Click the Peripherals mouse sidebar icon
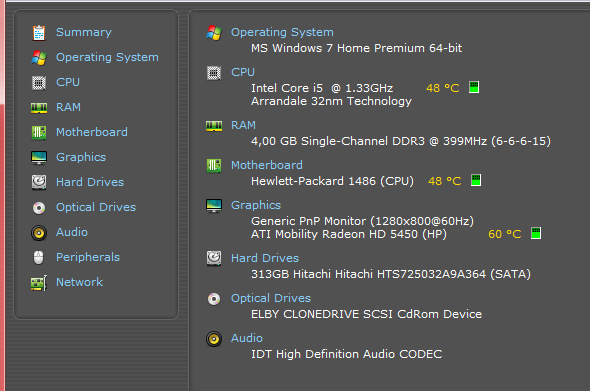The image size is (590, 391). (39, 258)
